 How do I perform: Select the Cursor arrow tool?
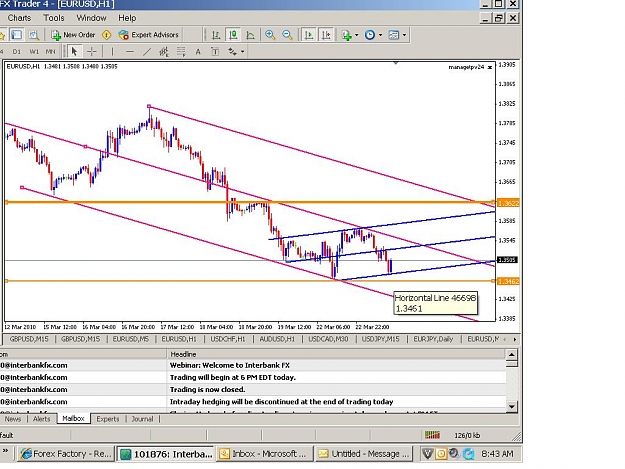[x=74, y=51]
